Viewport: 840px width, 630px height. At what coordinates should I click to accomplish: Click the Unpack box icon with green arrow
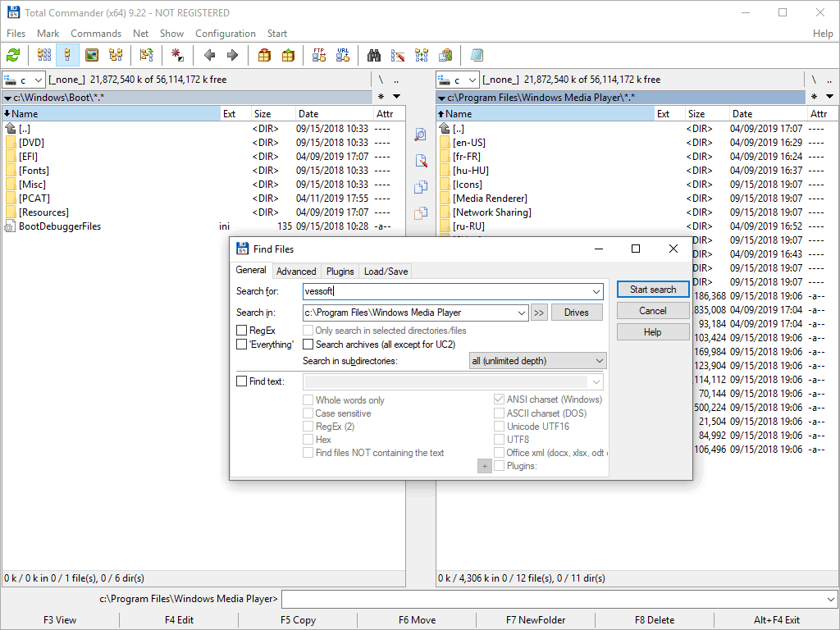(x=288, y=55)
